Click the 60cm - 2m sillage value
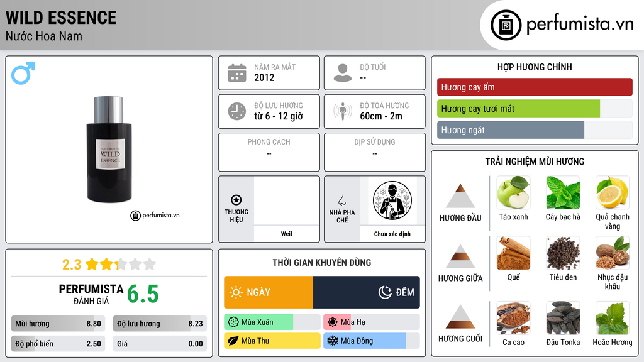Screen dimensions: 644x362 (381, 116)
